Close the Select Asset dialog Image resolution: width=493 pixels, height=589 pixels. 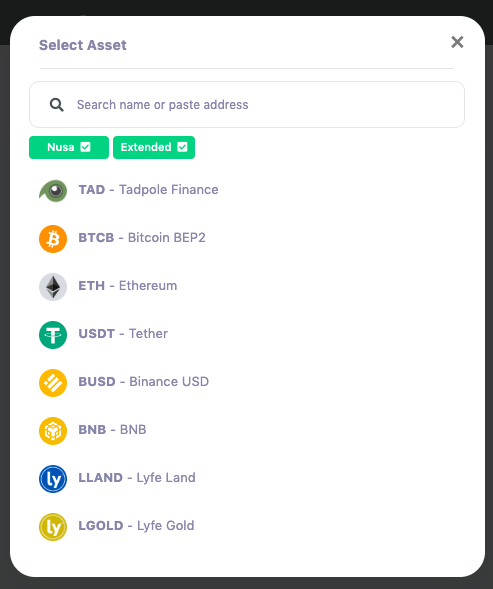click(457, 42)
